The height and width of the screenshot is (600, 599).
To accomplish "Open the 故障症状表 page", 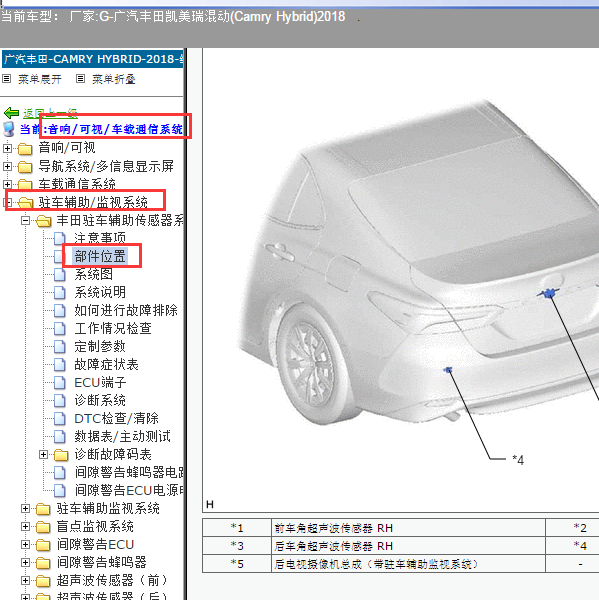I will click(106, 364).
